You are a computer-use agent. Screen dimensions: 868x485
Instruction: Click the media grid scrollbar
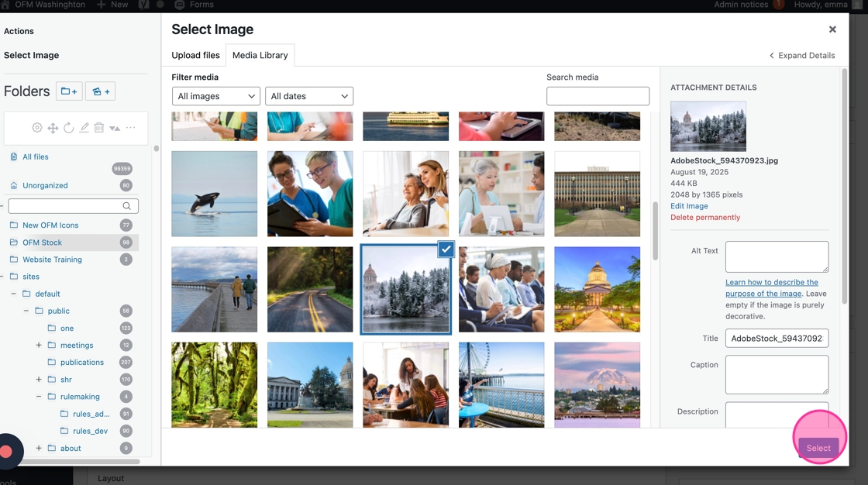click(656, 230)
